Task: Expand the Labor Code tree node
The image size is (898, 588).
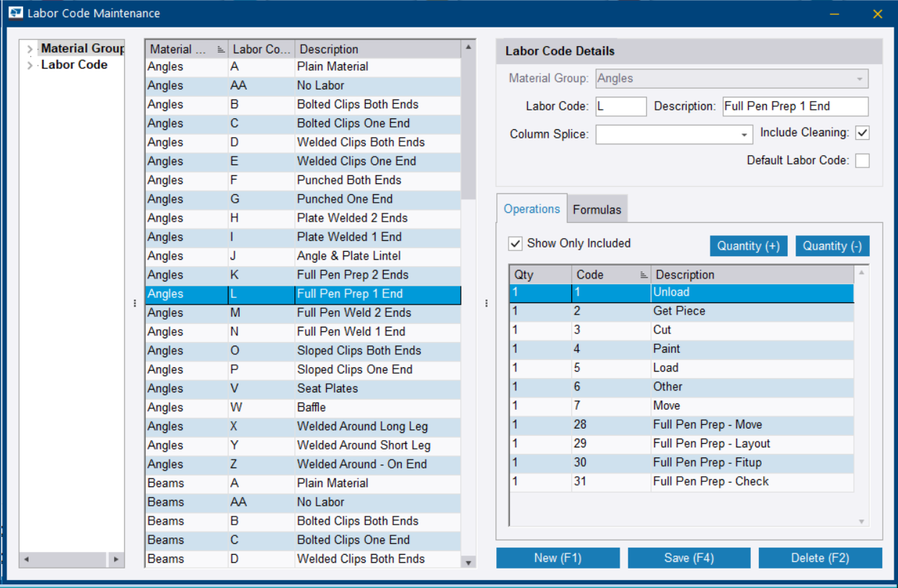Action: [29, 64]
